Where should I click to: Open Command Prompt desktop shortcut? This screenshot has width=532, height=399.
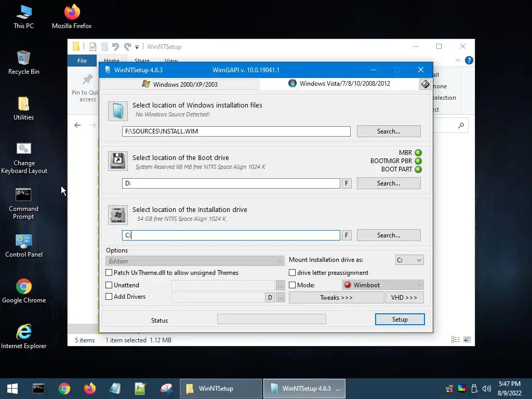[x=23, y=204]
